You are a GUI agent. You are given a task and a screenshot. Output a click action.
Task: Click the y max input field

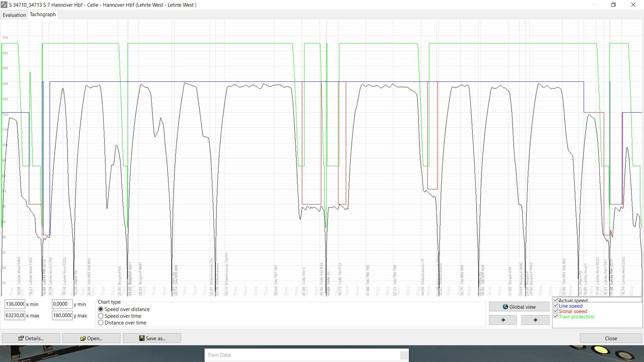click(62, 315)
